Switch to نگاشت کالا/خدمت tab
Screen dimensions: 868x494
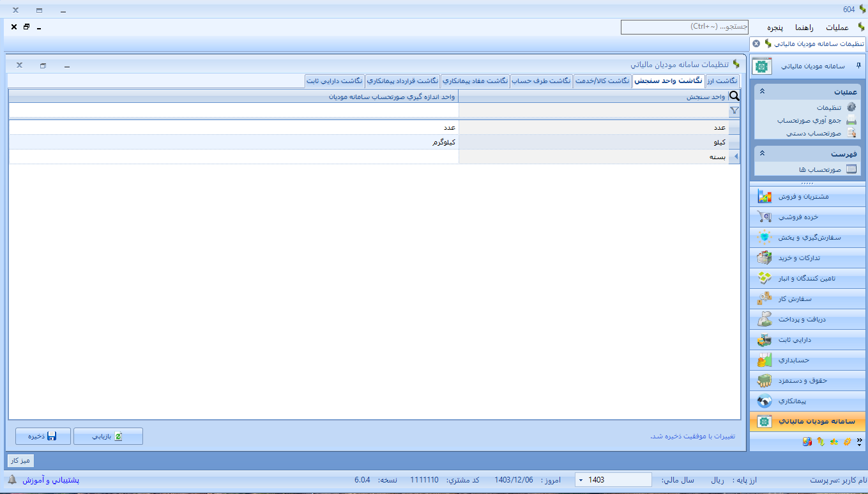[x=602, y=81]
